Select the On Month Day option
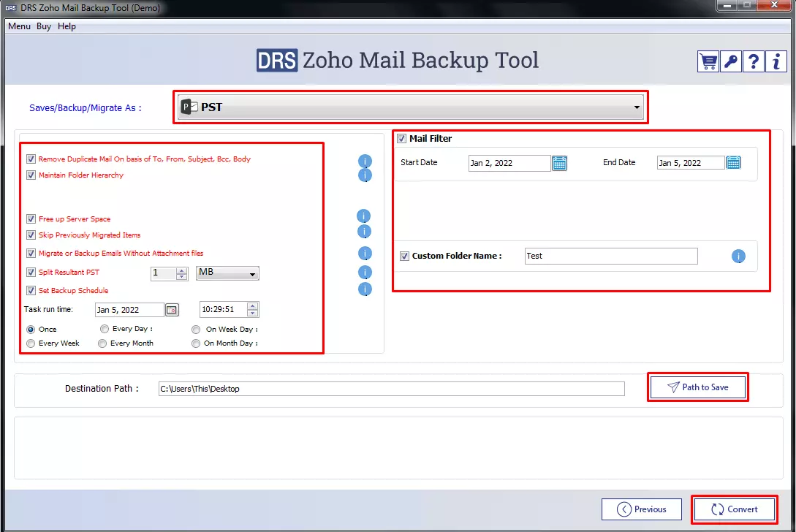796x532 pixels. [196, 343]
